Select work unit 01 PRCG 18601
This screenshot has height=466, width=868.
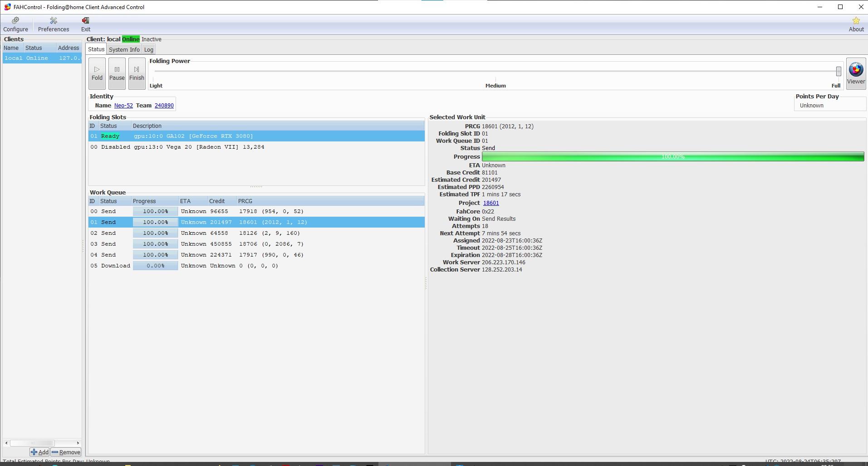(x=256, y=222)
